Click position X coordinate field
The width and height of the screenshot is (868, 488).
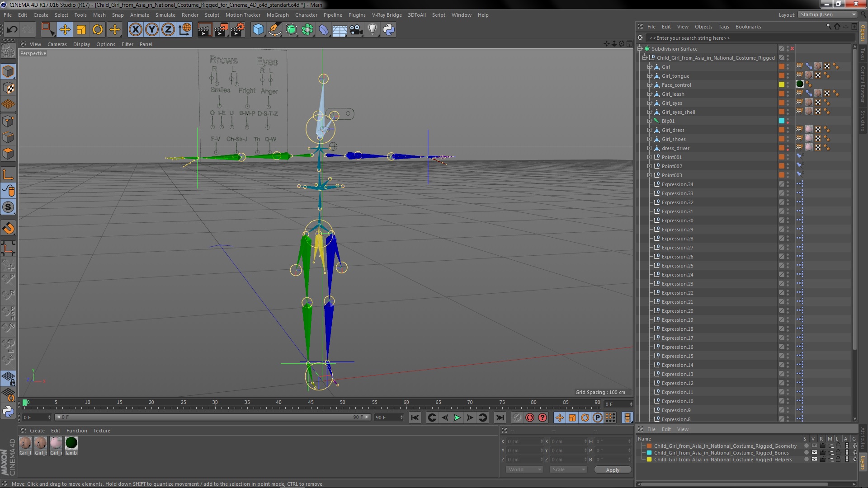click(524, 441)
